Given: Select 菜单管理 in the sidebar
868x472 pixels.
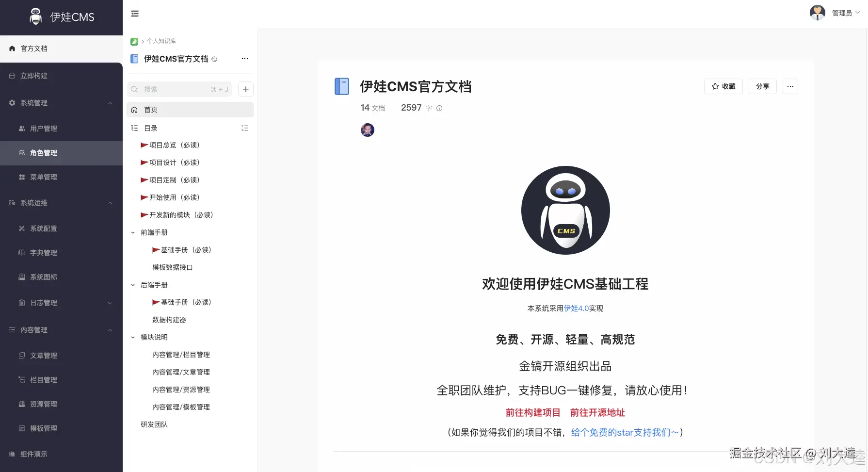Looking at the screenshot, I should (44, 177).
